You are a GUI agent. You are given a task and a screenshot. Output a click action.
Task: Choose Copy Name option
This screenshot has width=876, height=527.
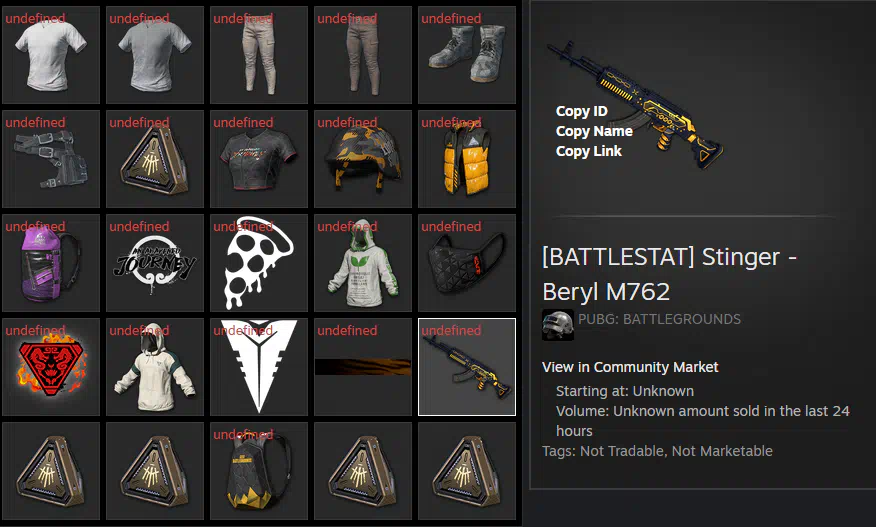594,131
